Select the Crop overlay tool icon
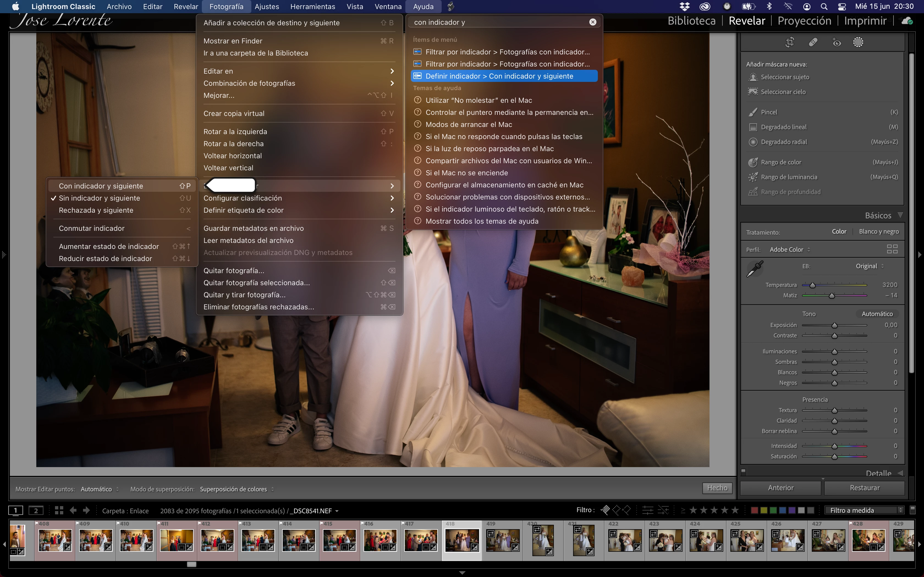This screenshot has width=924, height=577. pos(790,42)
